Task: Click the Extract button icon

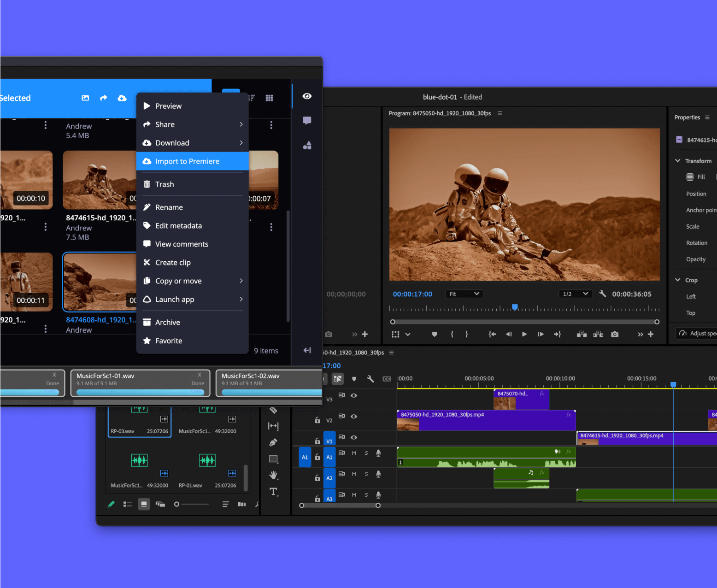Action: [x=598, y=334]
